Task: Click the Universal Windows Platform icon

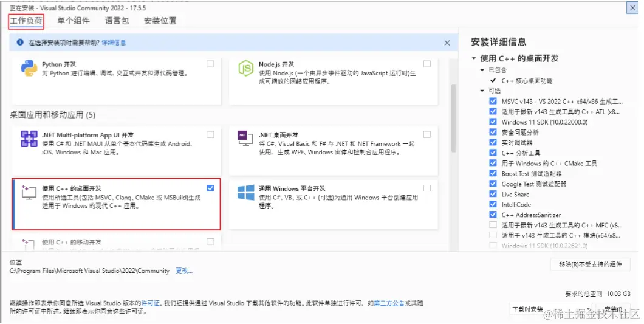Action: 246,193
